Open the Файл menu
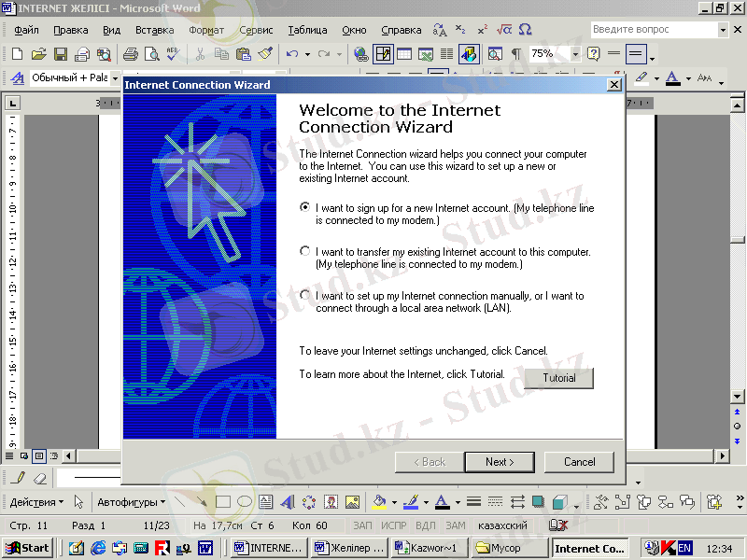747x560 pixels. click(26, 30)
